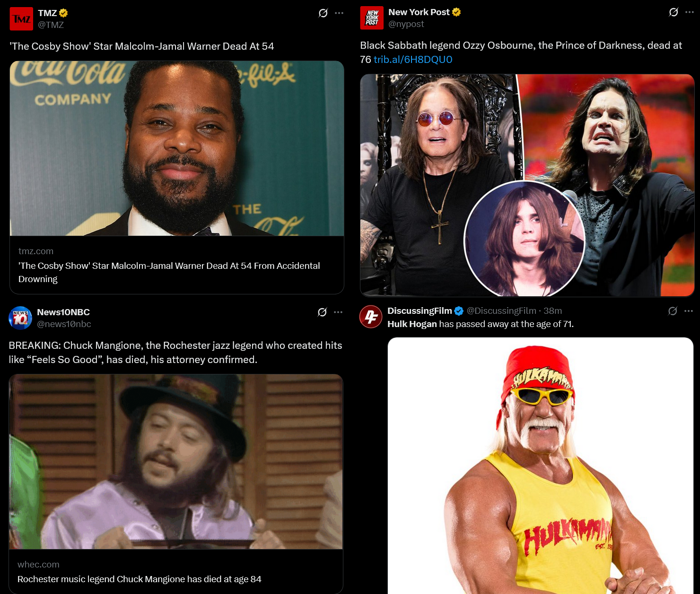Open the TMZ profile avatar
This screenshot has height=594, width=700.
[21, 19]
